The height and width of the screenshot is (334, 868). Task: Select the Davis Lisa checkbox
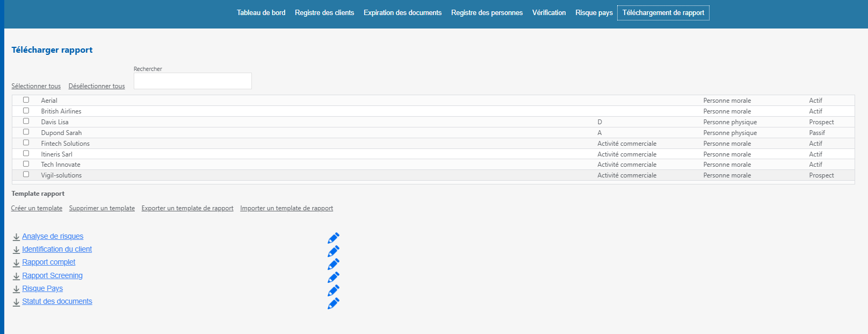pyautogui.click(x=26, y=121)
